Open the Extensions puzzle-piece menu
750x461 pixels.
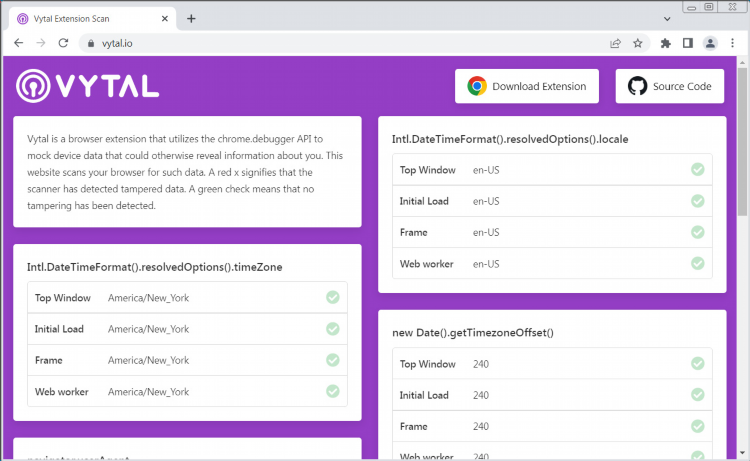pyautogui.click(x=665, y=44)
